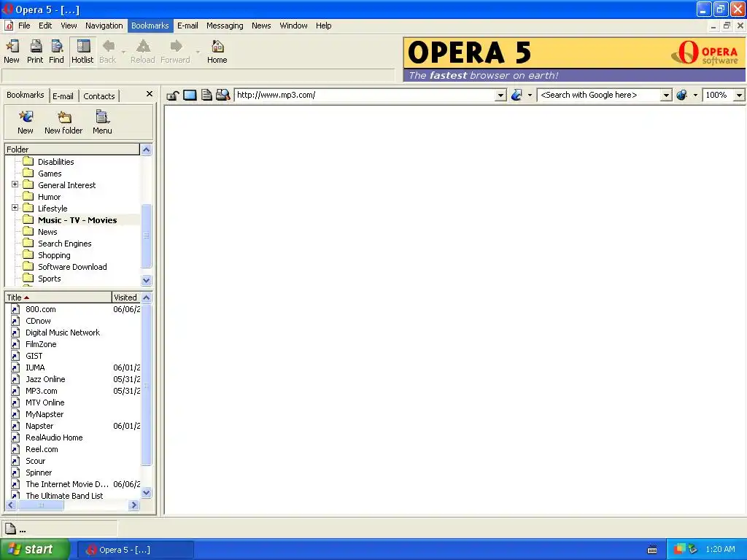Open the Navigation menu
Viewport: 747px width, 560px height.
tap(104, 26)
